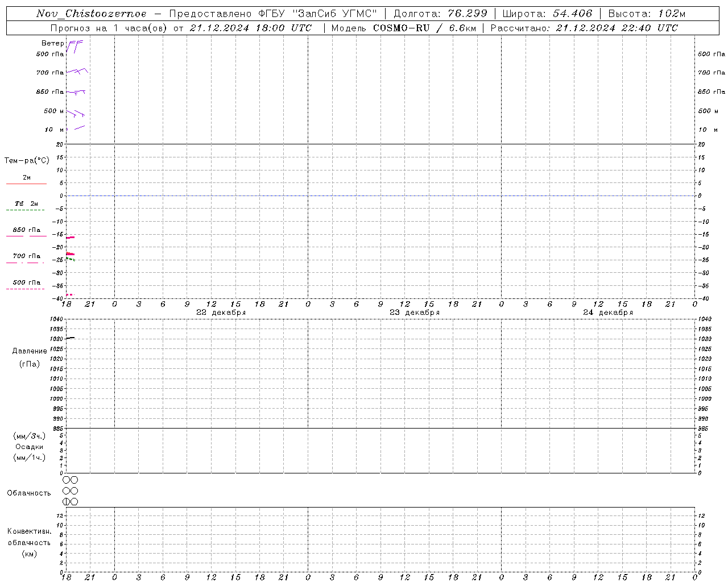The image size is (728, 582).
Task: Click the Ветер section label
Action: point(53,43)
